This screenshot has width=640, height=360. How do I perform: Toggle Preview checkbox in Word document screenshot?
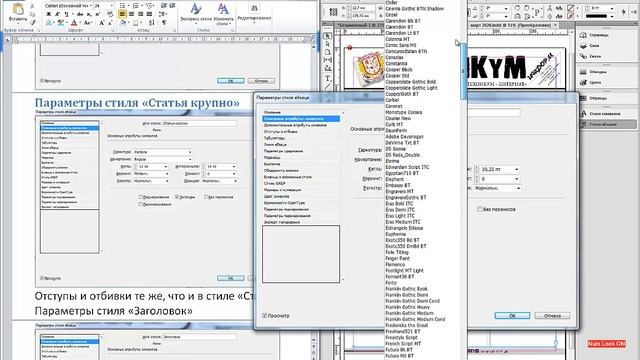[x=42, y=278]
